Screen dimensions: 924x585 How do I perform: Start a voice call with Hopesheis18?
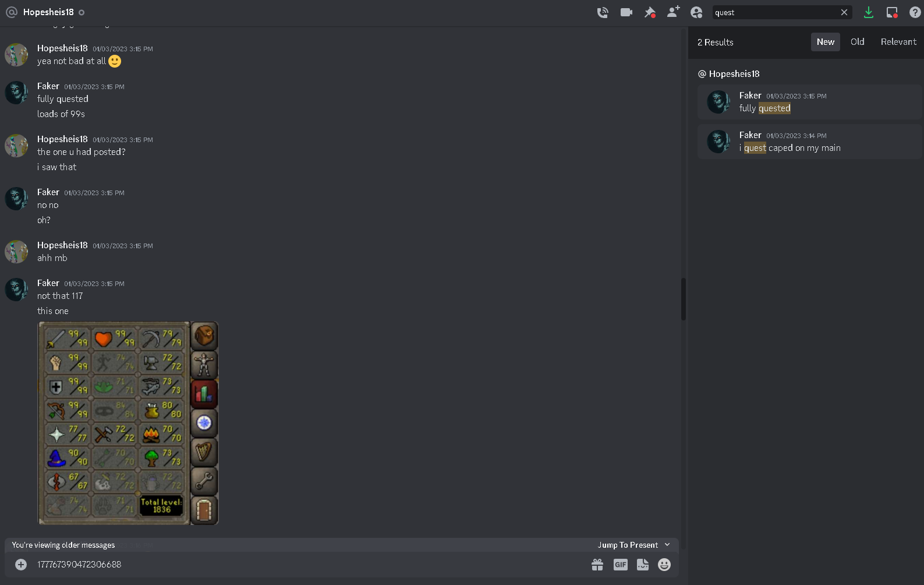click(x=603, y=12)
